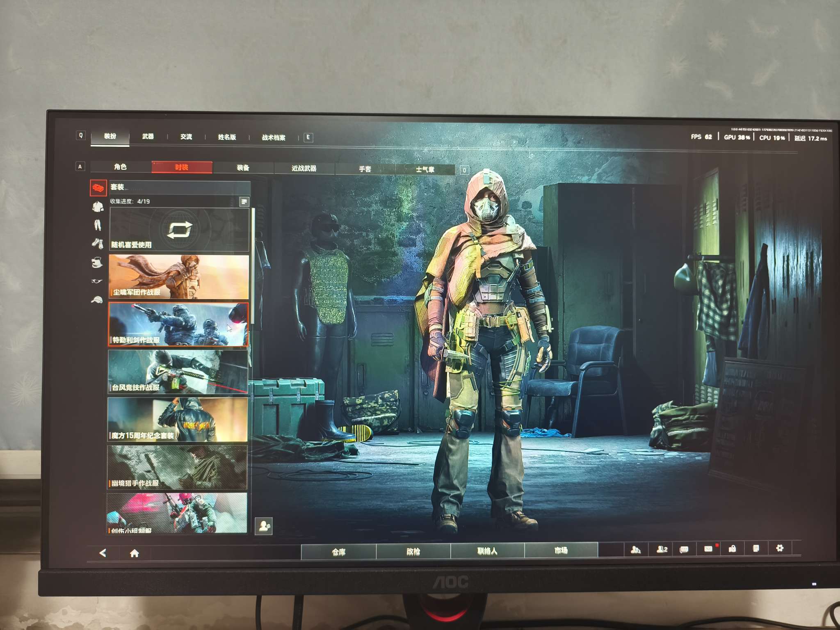
Task: Select the face mask category icon
Action: (x=97, y=262)
